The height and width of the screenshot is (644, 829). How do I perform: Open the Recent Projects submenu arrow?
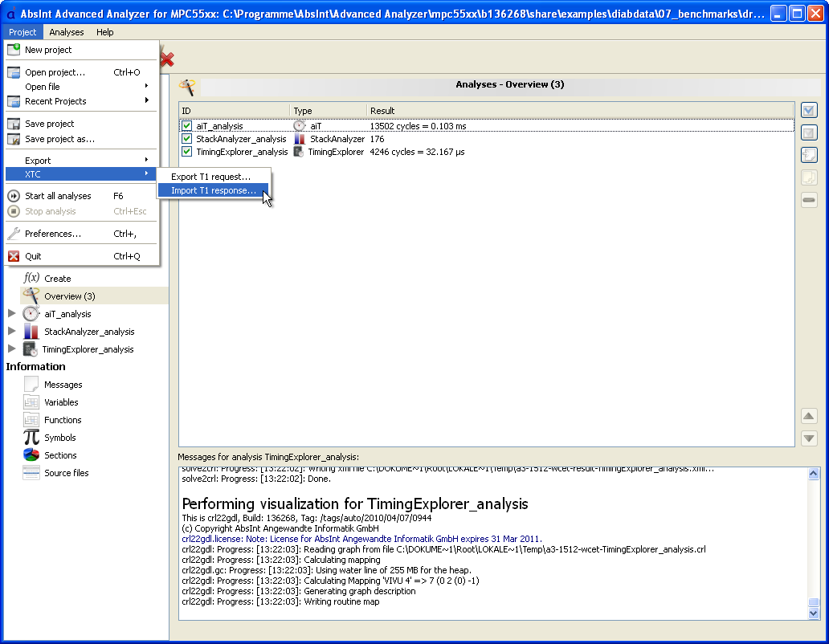tap(146, 101)
